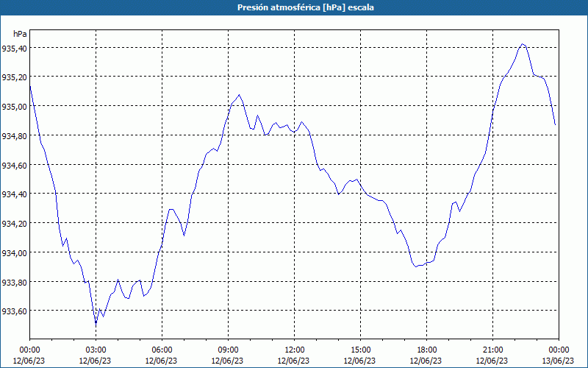Click the 03:00 time axis label
588x368 pixels.
pos(96,350)
